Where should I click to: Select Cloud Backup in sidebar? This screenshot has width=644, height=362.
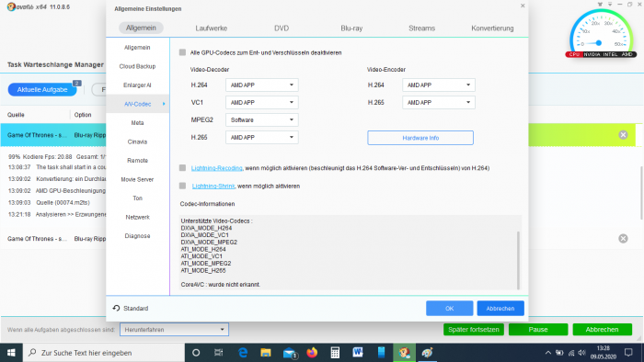pos(137,66)
